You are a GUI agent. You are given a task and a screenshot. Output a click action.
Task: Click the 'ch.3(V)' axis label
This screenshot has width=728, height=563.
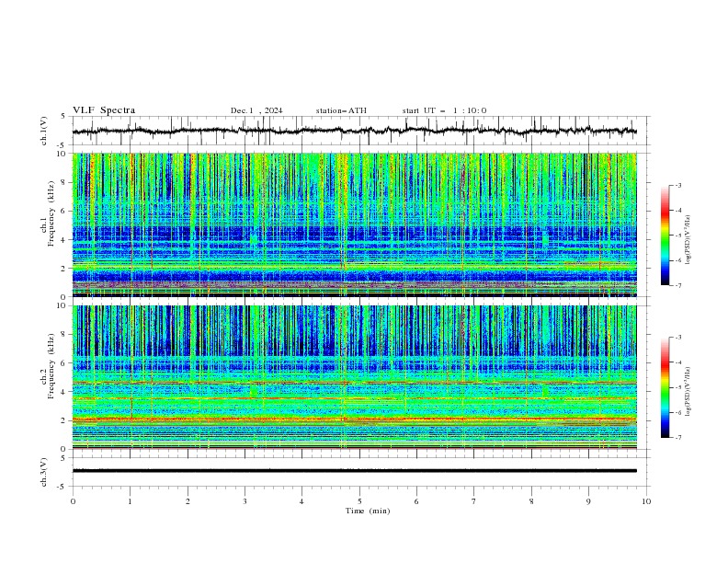pyautogui.click(x=44, y=472)
